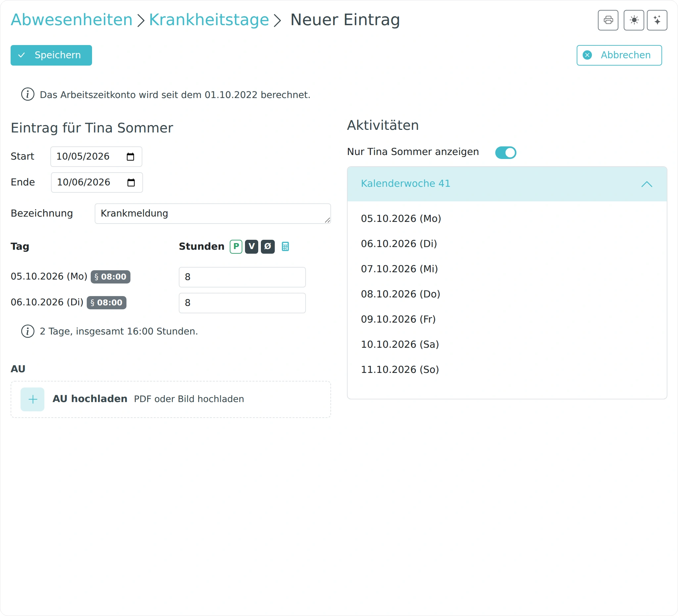Open Ende date calendar picker icon
Viewport: 678px width, 616px height.
click(131, 182)
